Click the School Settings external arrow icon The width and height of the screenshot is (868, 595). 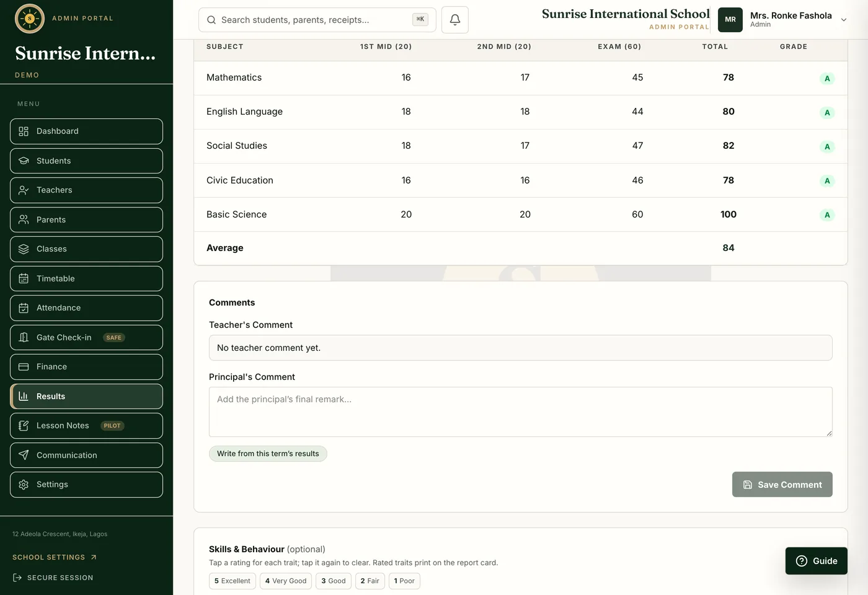[94, 557]
